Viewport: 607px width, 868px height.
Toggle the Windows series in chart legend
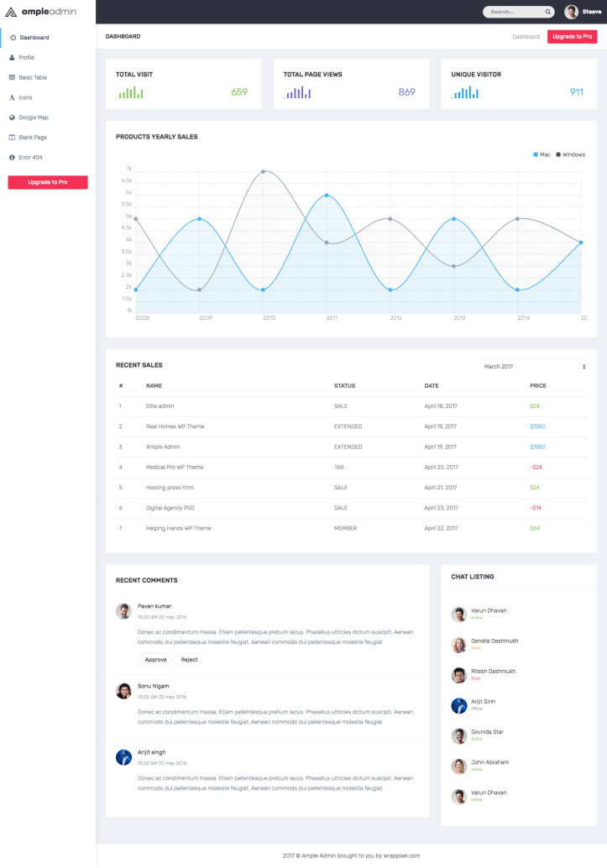[569, 154]
